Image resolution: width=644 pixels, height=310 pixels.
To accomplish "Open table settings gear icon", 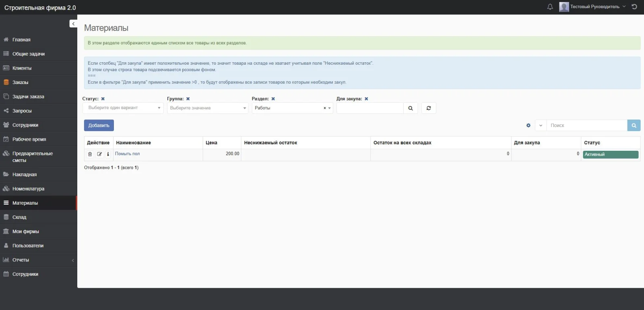I will click(528, 125).
